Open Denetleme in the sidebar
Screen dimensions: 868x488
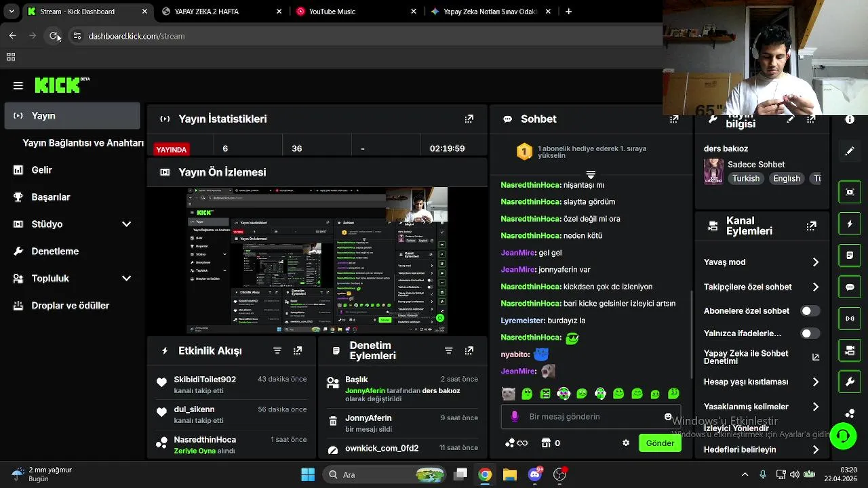72,251
